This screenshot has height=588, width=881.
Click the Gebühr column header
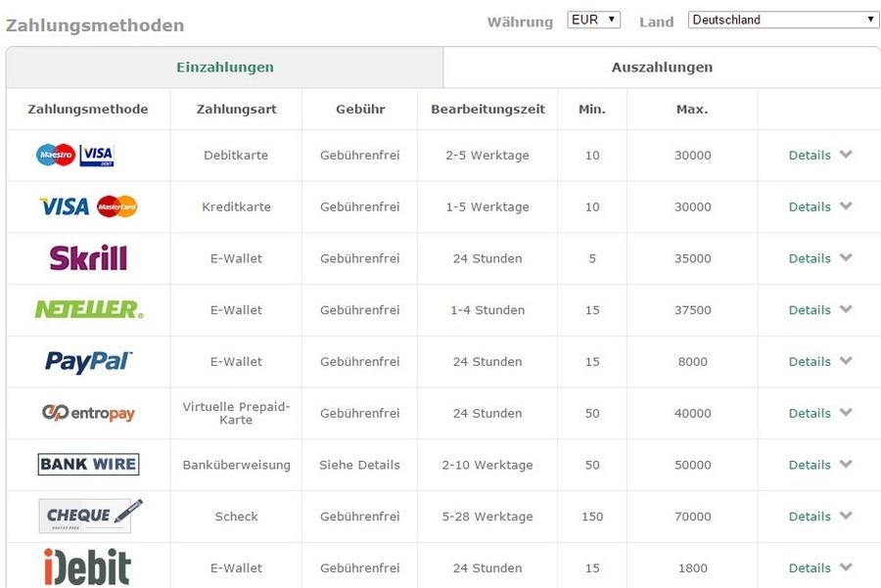[x=360, y=109]
